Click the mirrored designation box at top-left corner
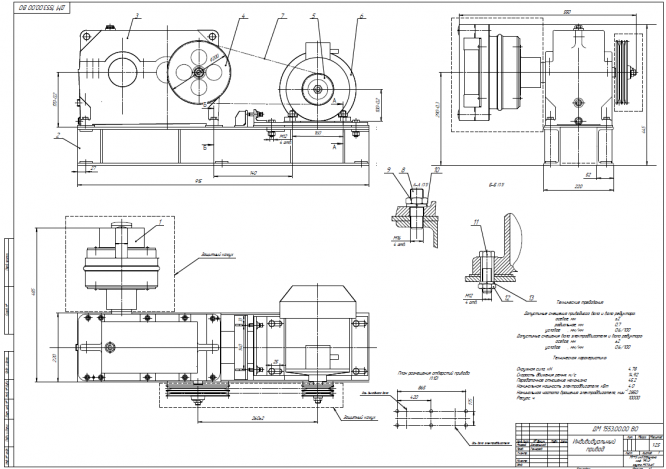Viewport: 666px width, 469px height. (x=42, y=8)
